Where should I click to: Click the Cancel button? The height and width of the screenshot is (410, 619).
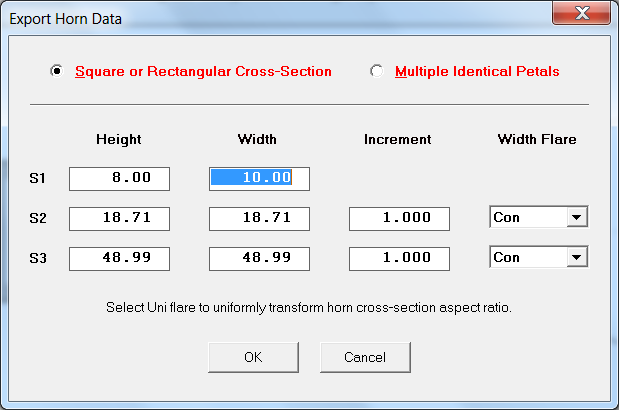(365, 357)
